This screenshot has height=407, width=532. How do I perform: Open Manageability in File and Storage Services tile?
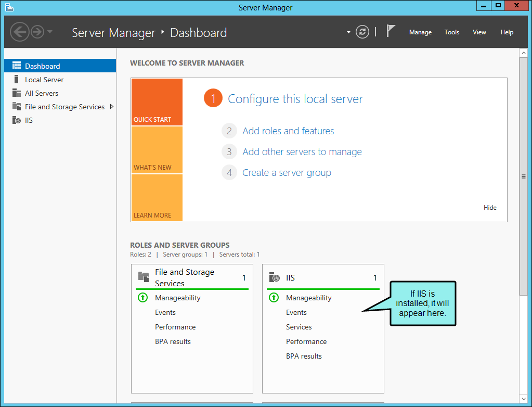click(x=178, y=298)
